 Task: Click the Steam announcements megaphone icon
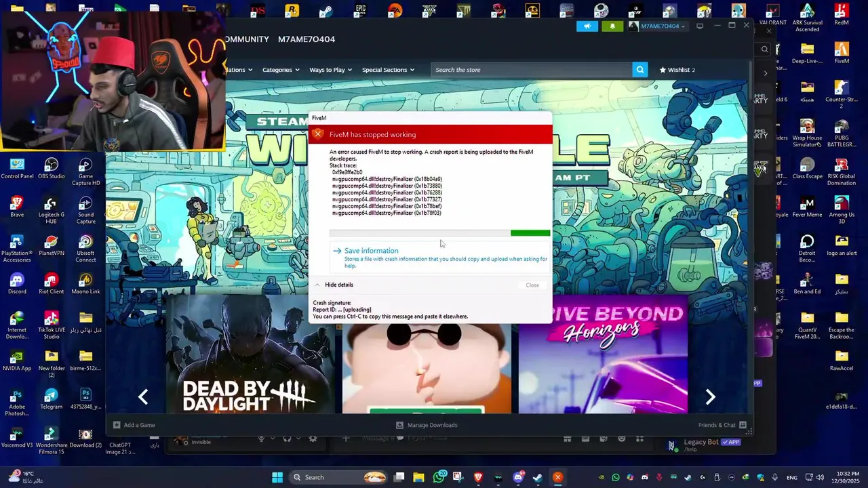point(587,26)
